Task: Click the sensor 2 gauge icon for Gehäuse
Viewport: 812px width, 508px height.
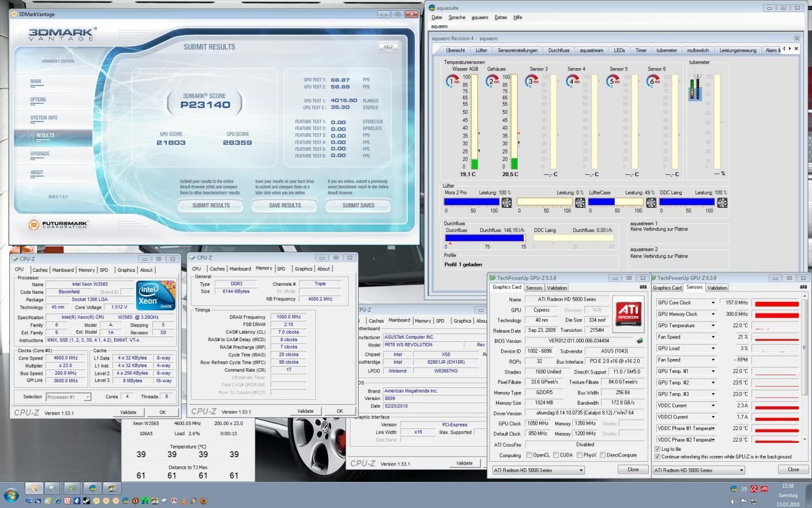Action: 492,81
